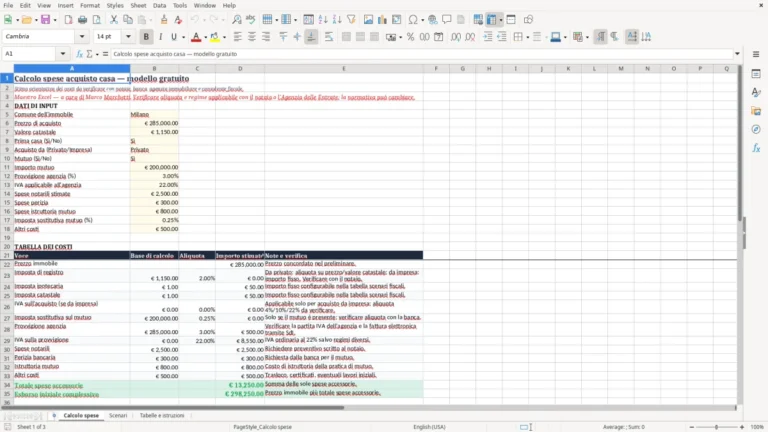
Task: Click zoom percentage 100% in status bar
Action: (x=757, y=427)
